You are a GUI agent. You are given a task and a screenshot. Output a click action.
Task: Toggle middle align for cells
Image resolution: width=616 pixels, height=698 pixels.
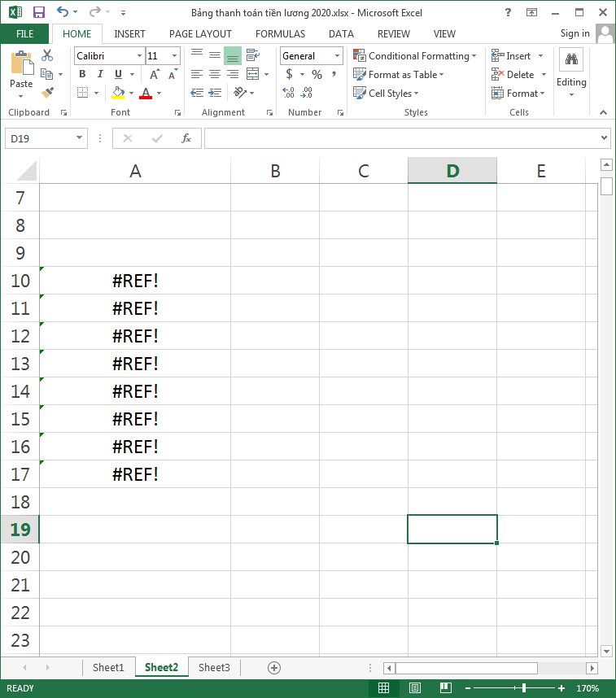(215, 55)
